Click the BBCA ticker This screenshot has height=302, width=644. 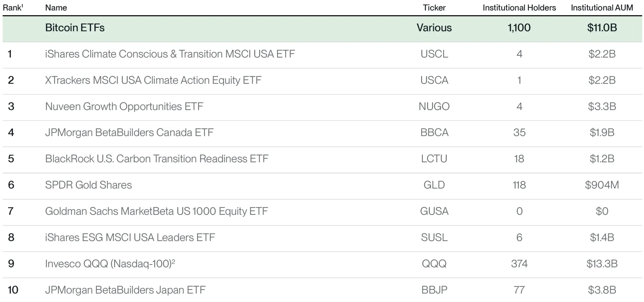click(434, 133)
